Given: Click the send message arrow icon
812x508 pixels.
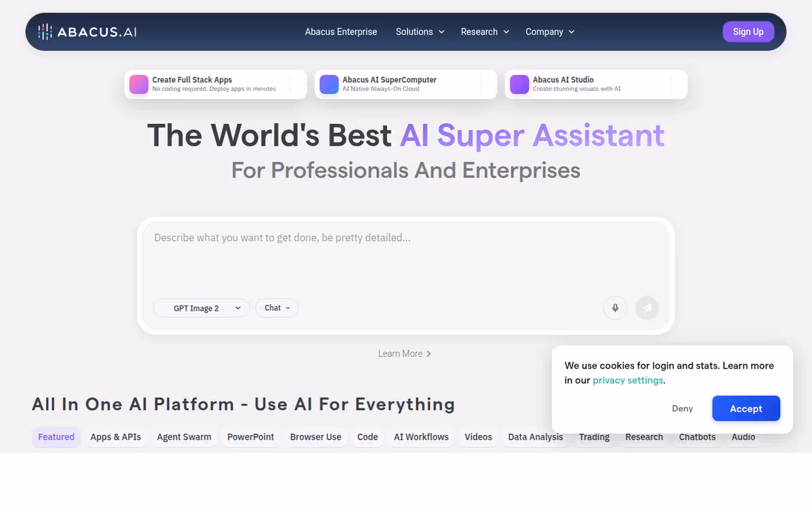Looking at the screenshot, I should click(x=647, y=308).
